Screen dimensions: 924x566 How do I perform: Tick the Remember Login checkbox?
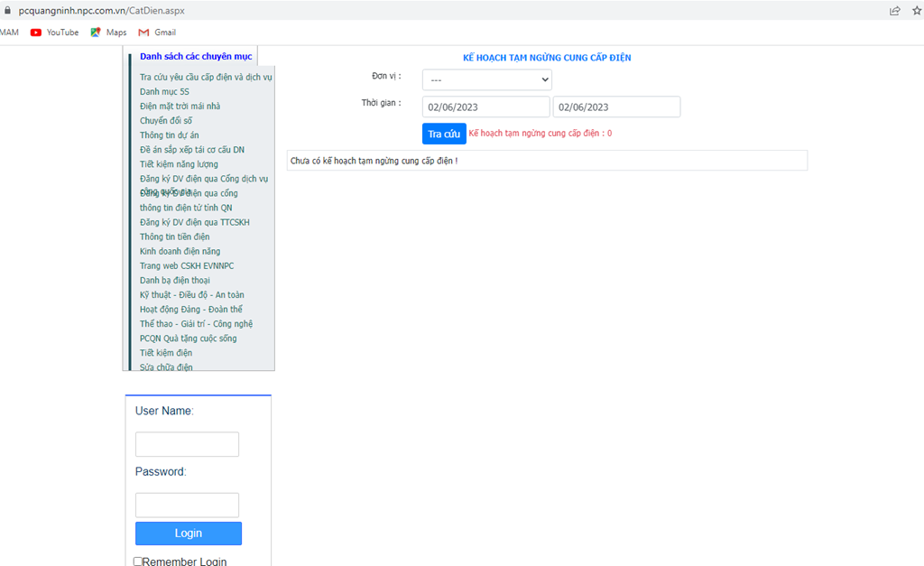pos(138,561)
